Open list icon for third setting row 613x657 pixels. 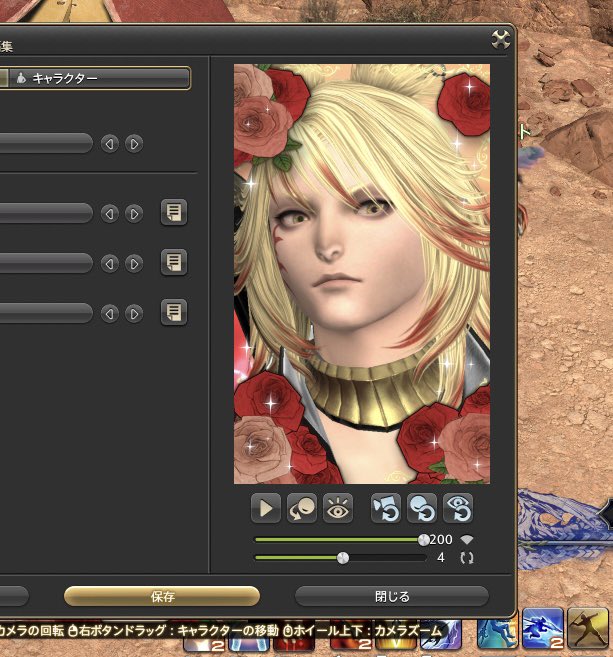(174, 262)
